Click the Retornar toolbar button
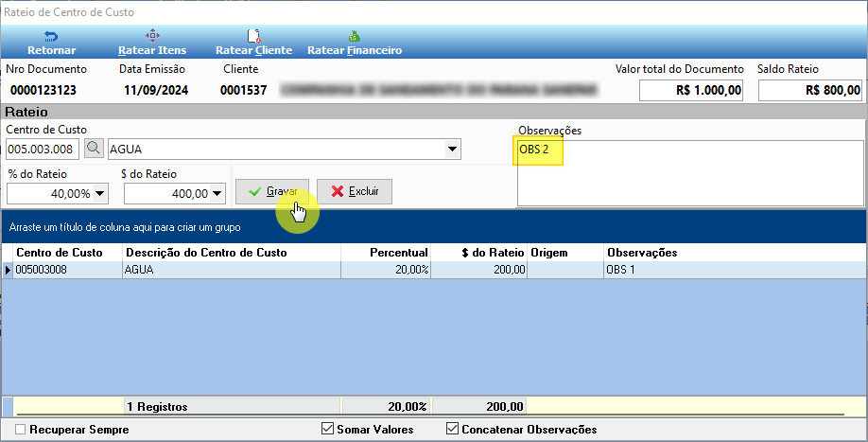This screenshot has height=442, width=868. tap(51, 44)
